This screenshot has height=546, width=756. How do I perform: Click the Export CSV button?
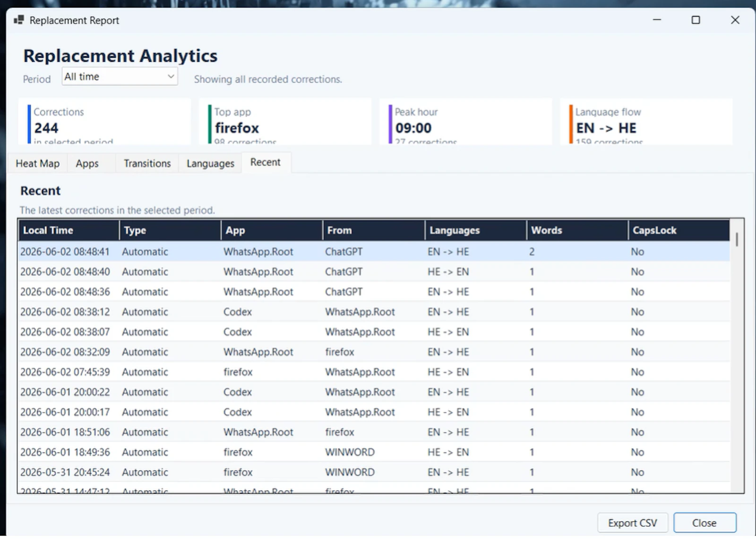coord(632,523)
